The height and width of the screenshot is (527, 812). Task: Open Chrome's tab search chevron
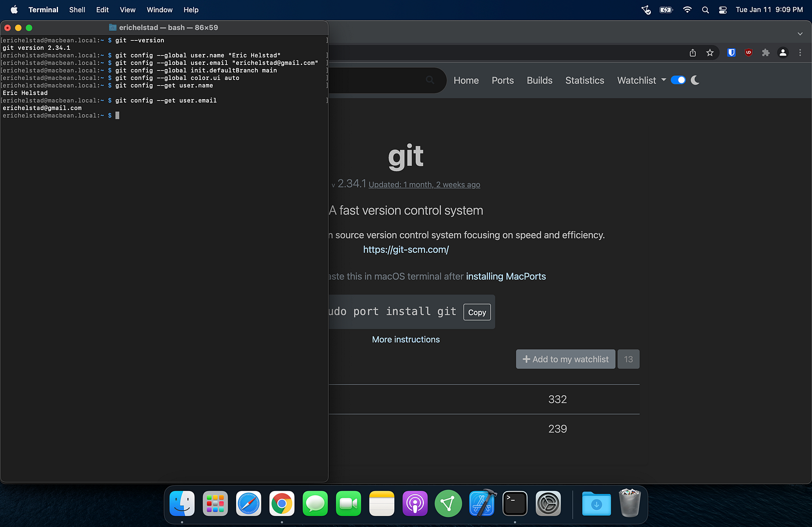click(800, 34)
